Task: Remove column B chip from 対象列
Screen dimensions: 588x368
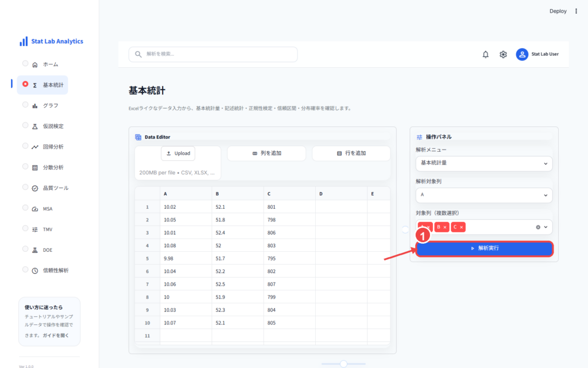Action: pyautogui.click(x=445, y=227)
